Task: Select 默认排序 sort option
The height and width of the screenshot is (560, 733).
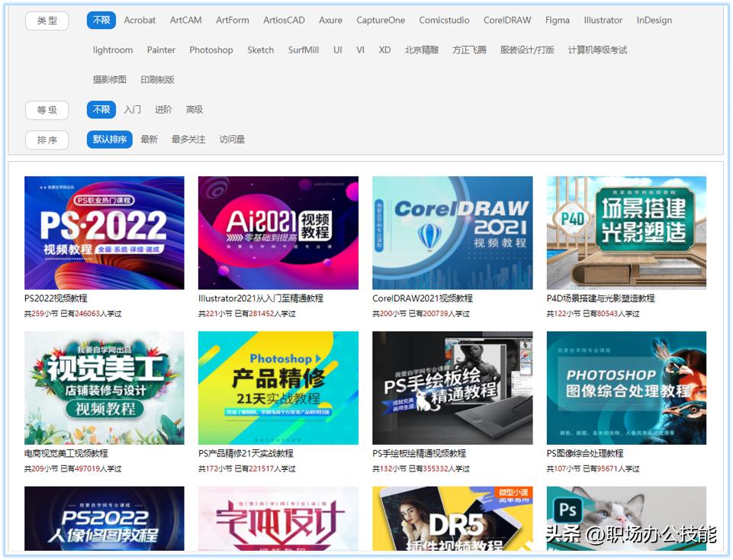Action: coord(110,140)
